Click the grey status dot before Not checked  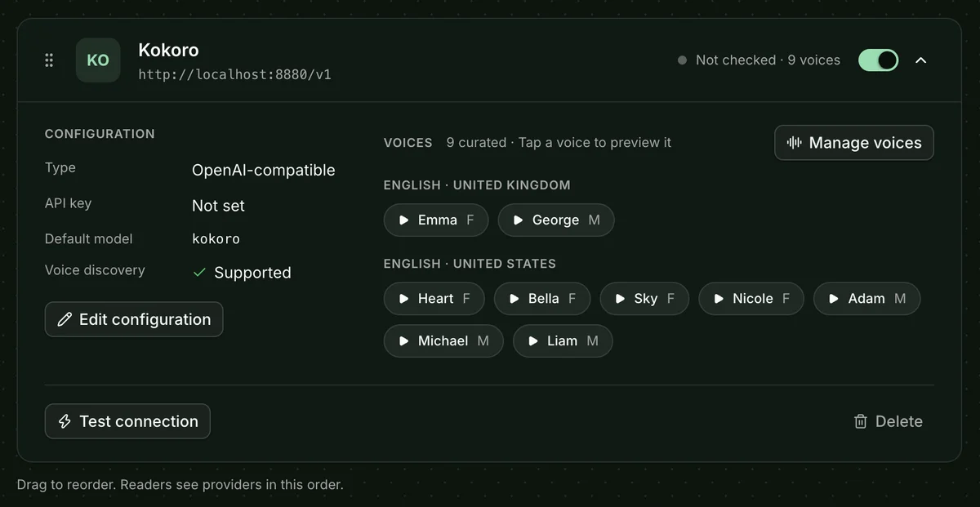click(682, 60)
